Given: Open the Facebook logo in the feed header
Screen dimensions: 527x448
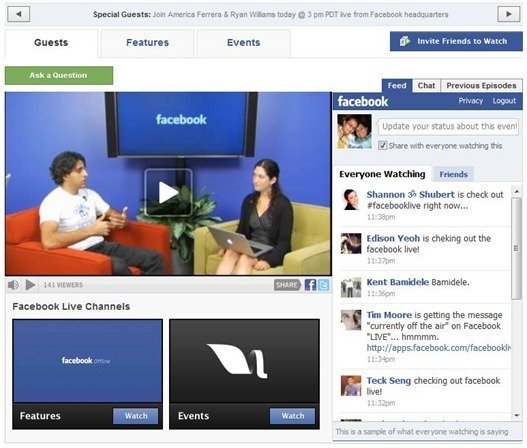Looking at the screenshot, I should pos(363,101).
